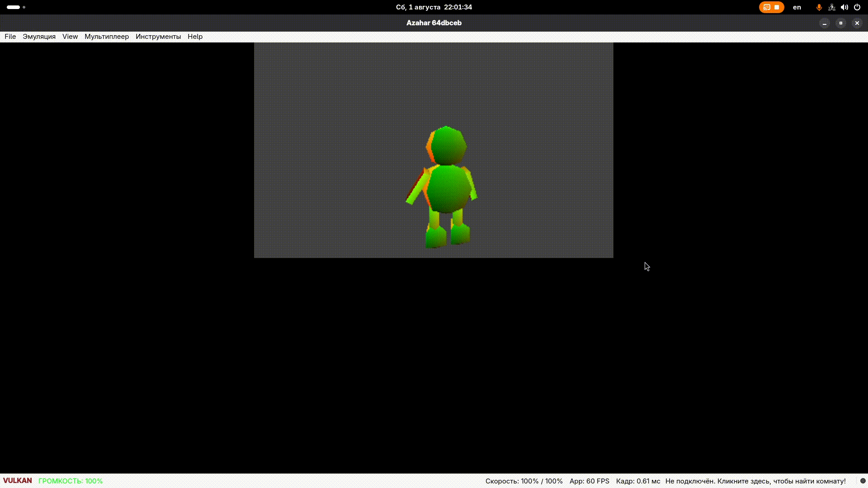Open the Инструменты menu
Viewport: 868px width, 488px height.
(x=158, y=37)
